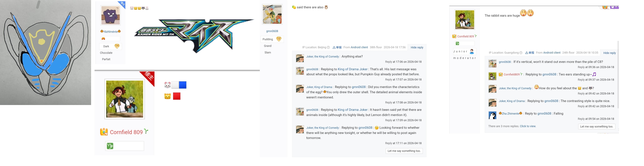Click the mouse emoji beside the white square
This screenshot has width=644, height=166.
coord(167,85)
